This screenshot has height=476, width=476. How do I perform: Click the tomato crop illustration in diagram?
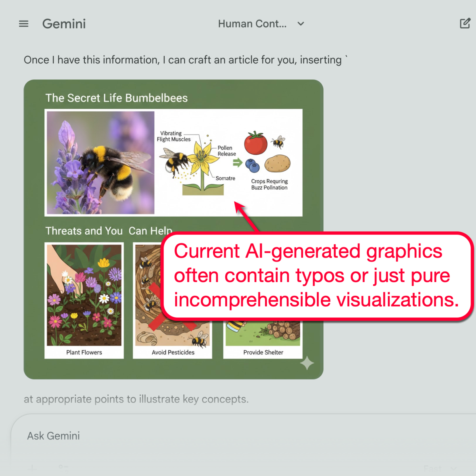pyautogui.click(x=255, y=143)
